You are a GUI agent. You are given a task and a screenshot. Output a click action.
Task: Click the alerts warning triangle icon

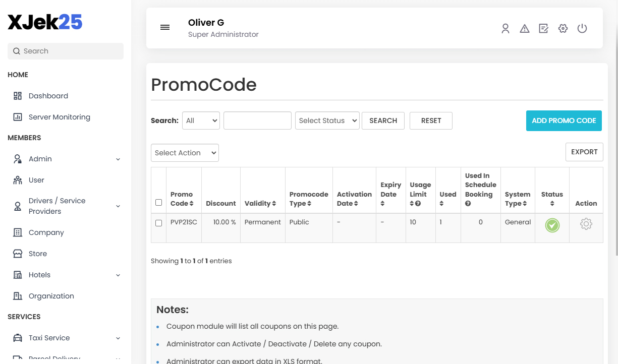[x=525, y=28]
